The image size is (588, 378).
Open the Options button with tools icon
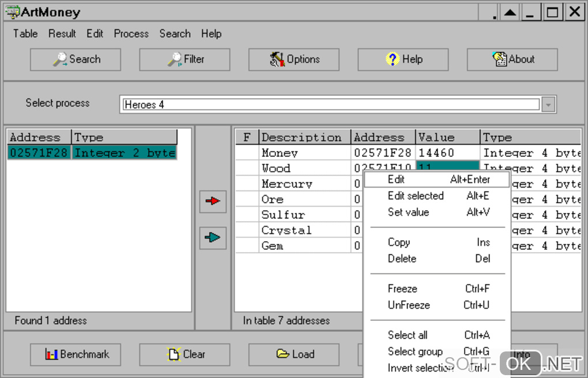(x=293, y=59)
